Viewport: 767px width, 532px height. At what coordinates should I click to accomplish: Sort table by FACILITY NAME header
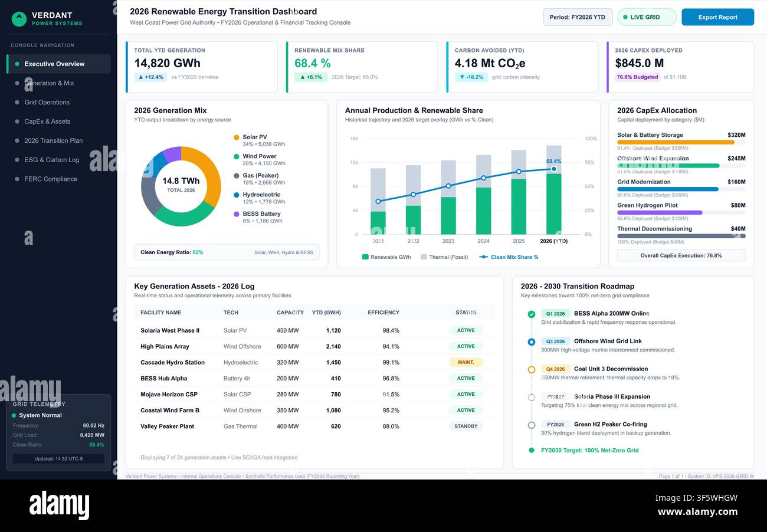(x=160, y=313)
